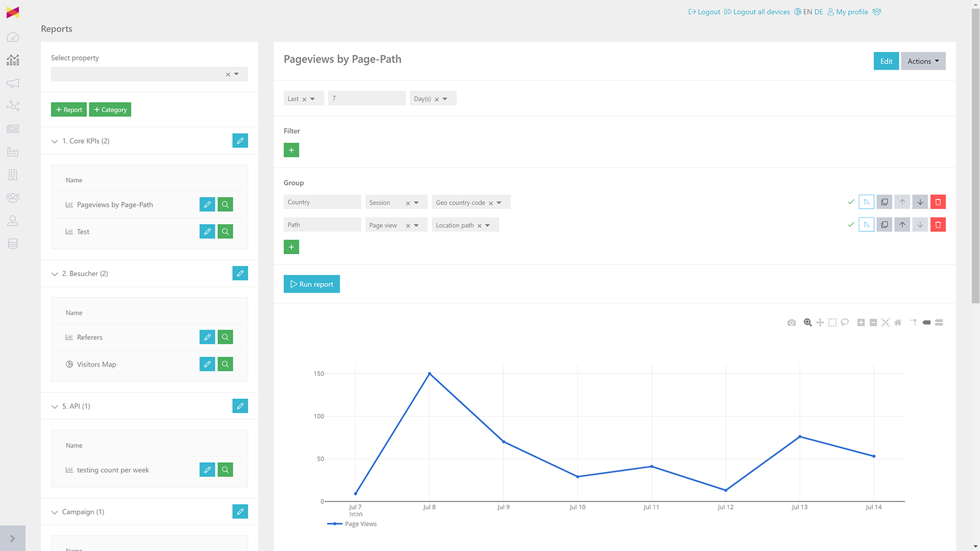Viewport: 980px width, 551px height.
Task: Open the reports chart sidebar icon
Action: (13, 60)
